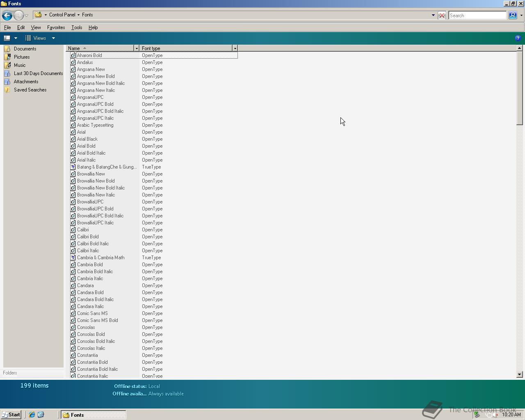525x420 pixels.
Task: Open the Edit menu
Action: tap(21, 27)
